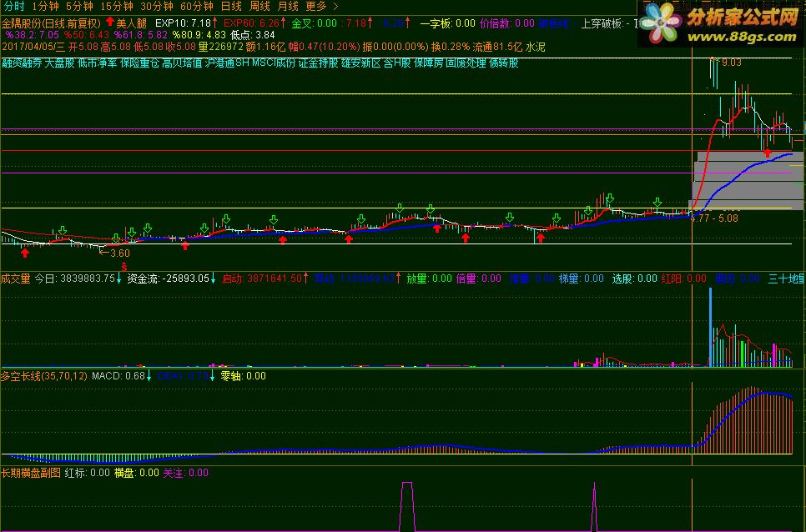The image size is (806, 532).
Task: Open the 大盘股 concept tag
Action: point(59,63)
